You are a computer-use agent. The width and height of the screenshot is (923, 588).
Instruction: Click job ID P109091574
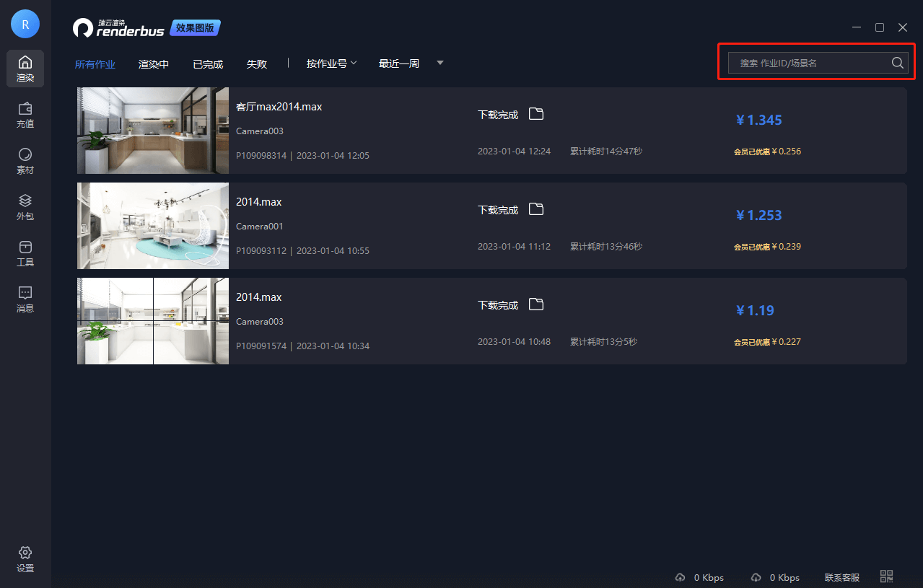click(261, 346)
